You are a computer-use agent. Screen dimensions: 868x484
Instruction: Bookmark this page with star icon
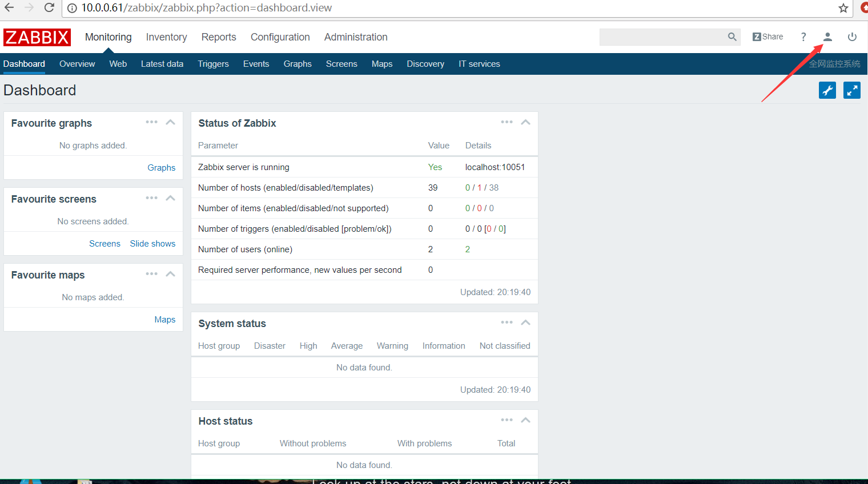pyautogui.click(x=843, y=8)
